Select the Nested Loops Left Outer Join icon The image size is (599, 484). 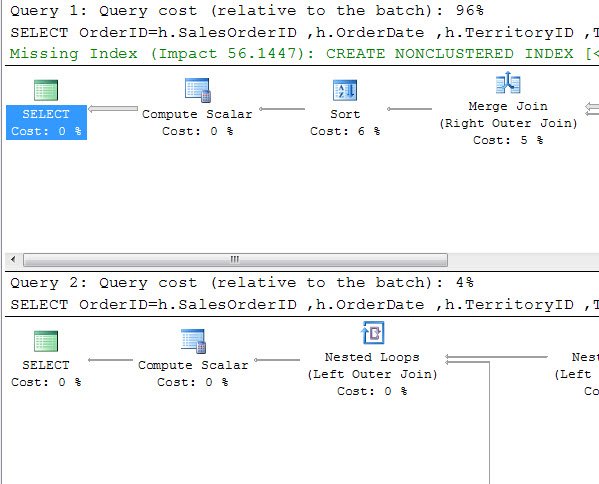coord(372,333)
